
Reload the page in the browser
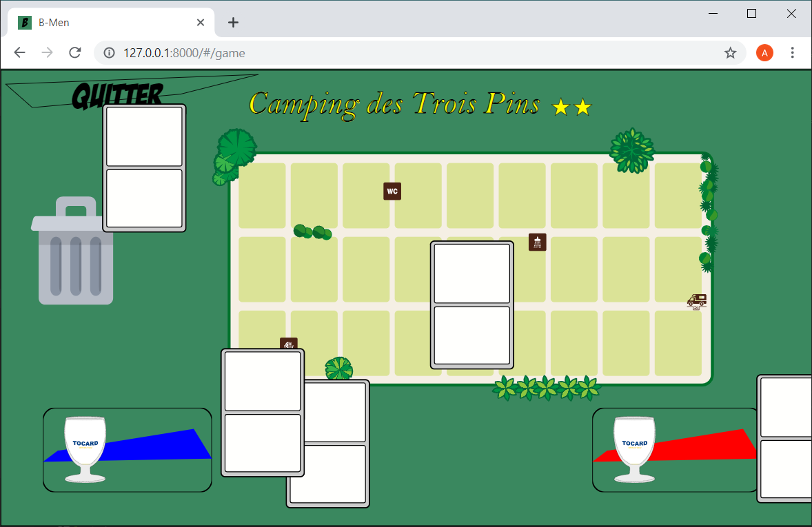[75, 53]
